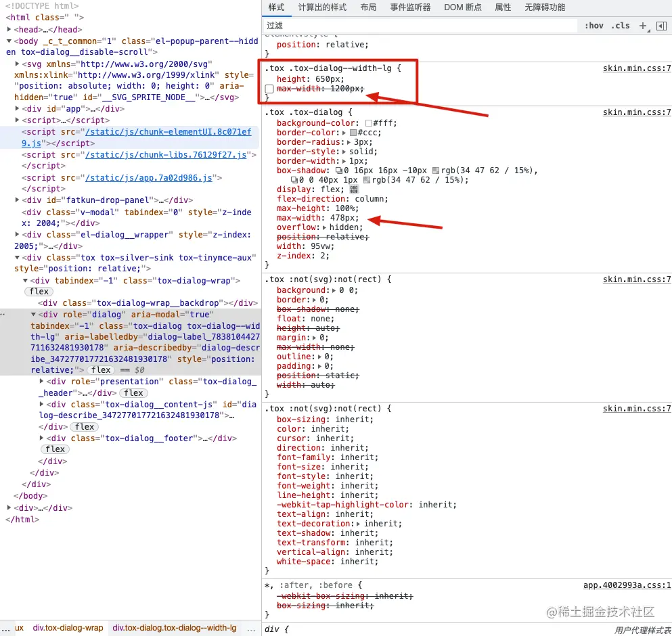Focus the 过滤 filter input field
672x636 pixels.
(x=420, y=26)
